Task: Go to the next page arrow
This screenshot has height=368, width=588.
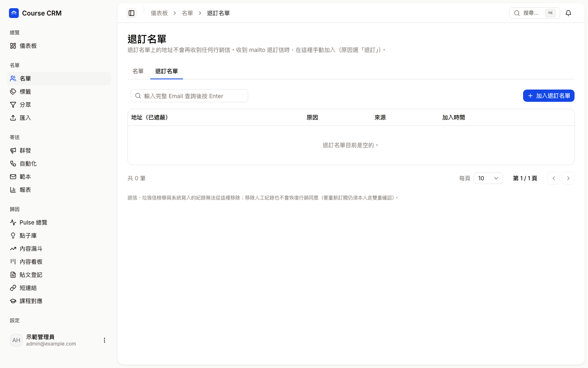Action: tap(568, 178)
